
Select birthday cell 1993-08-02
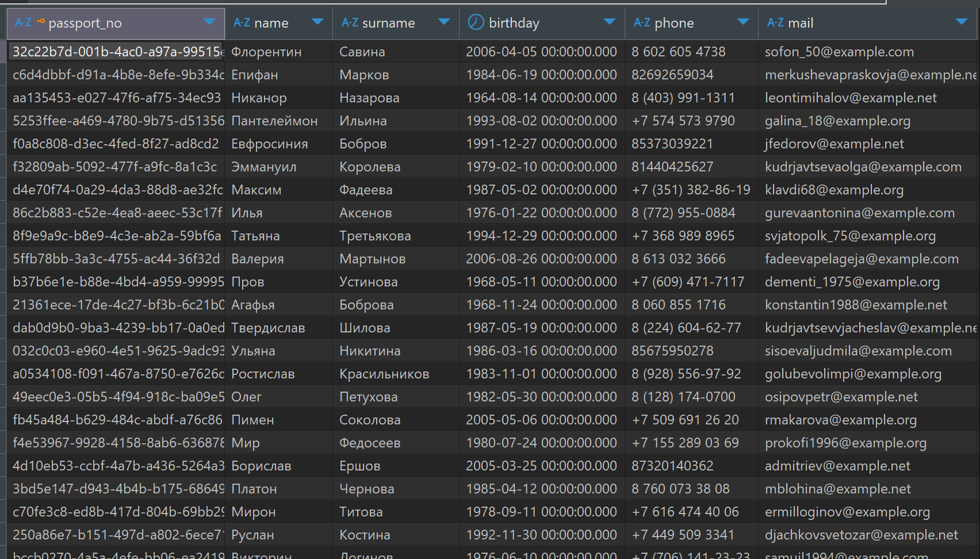coord(542,121)
